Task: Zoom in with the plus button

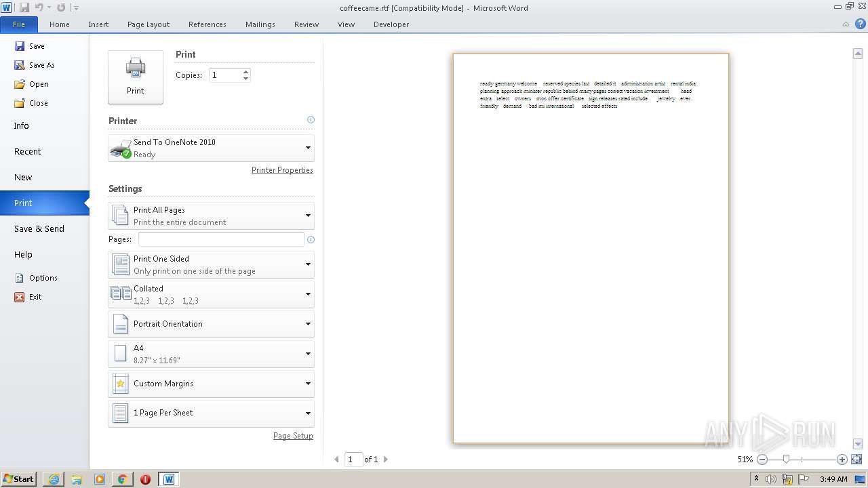Action: (x=842, y=460)
